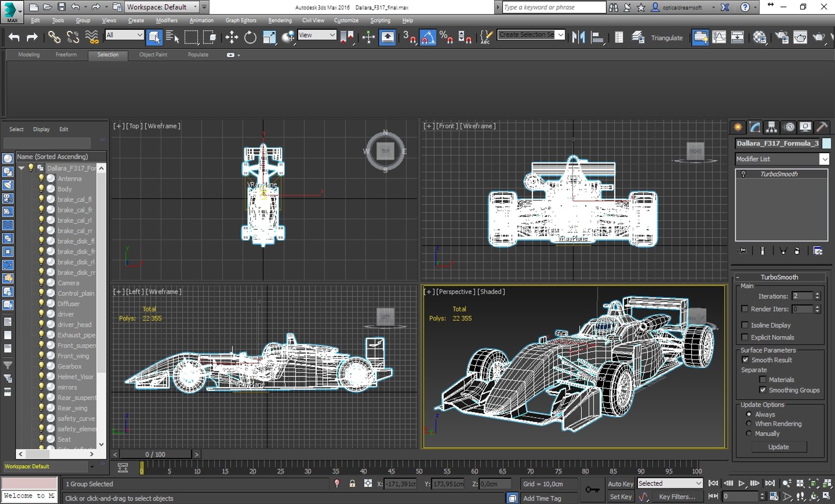Toggle Angle Snap in toolbar
The height and width of the screenshot is (504, 835).
(x=428, y=37)
